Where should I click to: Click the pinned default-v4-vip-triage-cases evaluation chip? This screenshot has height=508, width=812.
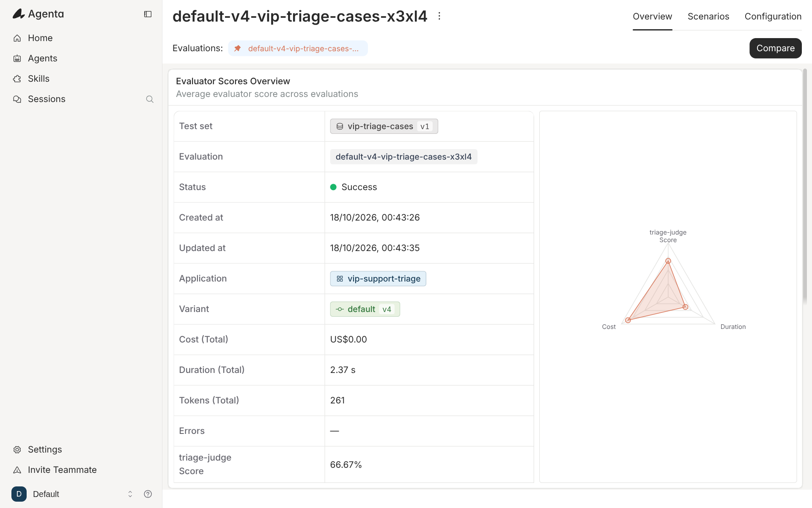298,48
